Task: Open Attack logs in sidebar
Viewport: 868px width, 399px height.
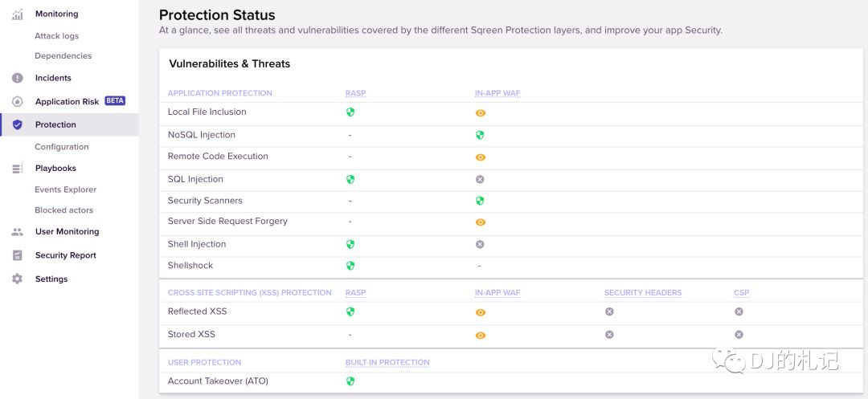Action: point(56,36)
